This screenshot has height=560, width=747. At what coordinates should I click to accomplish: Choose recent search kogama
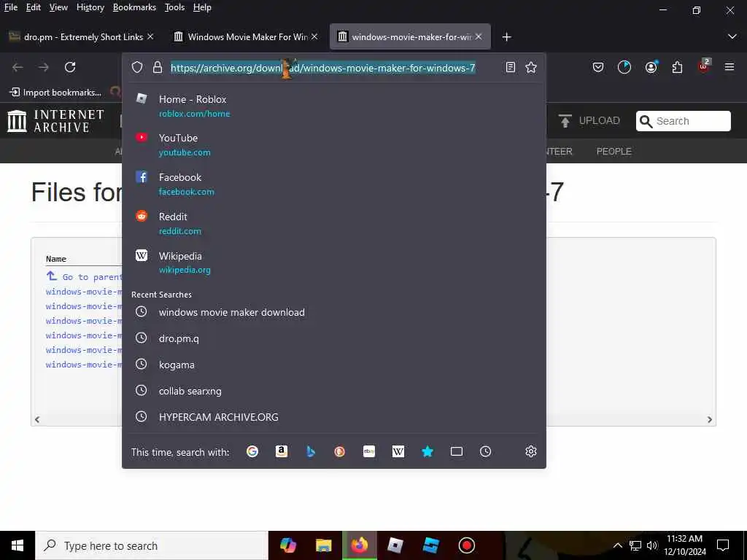[x=333, y=365]
